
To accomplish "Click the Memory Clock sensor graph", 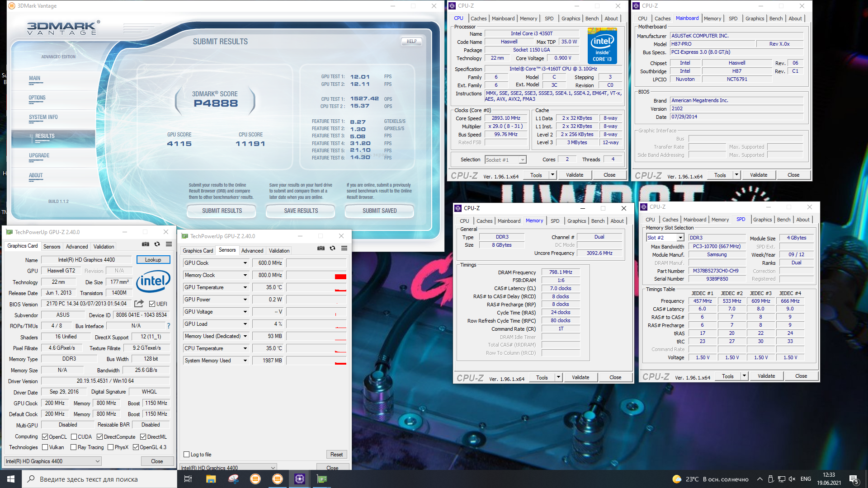I will point(316,275).
